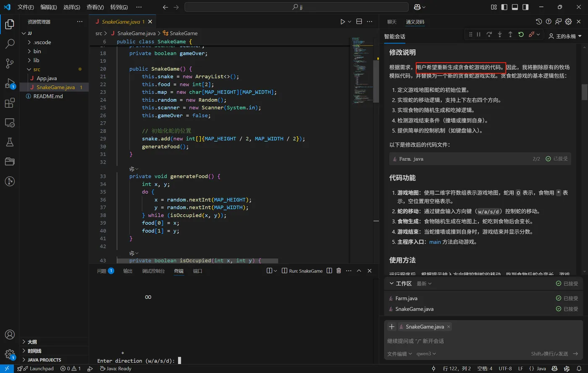Open Remote Explorer in activity bar
588x373 pixels.
10,122
